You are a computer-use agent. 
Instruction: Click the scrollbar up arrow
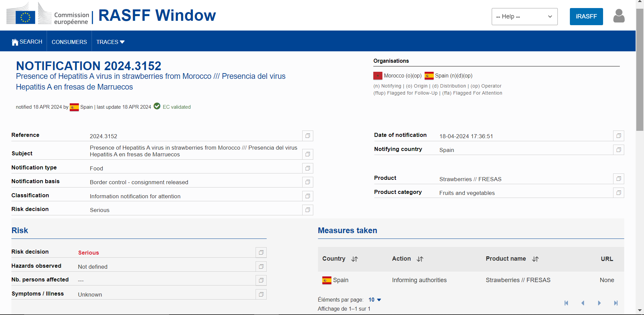click(640, 2)
